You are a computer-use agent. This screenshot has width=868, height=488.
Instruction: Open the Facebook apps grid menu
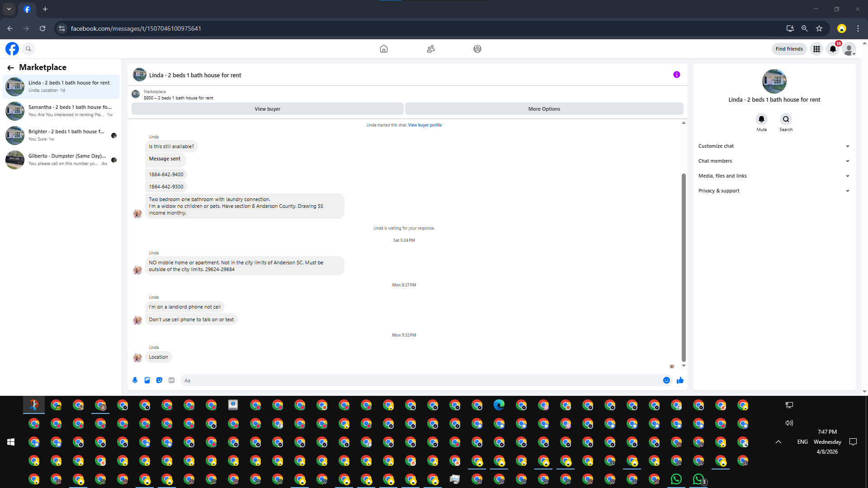816,49
